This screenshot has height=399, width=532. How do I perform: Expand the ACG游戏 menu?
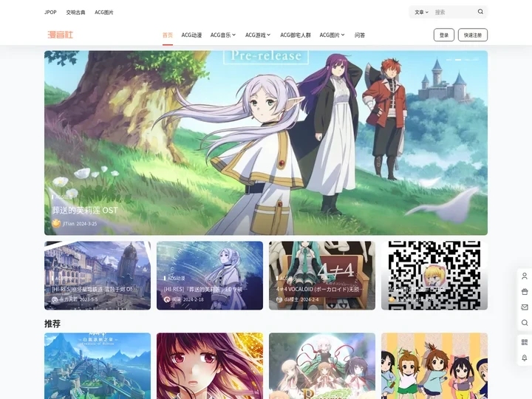258,35
